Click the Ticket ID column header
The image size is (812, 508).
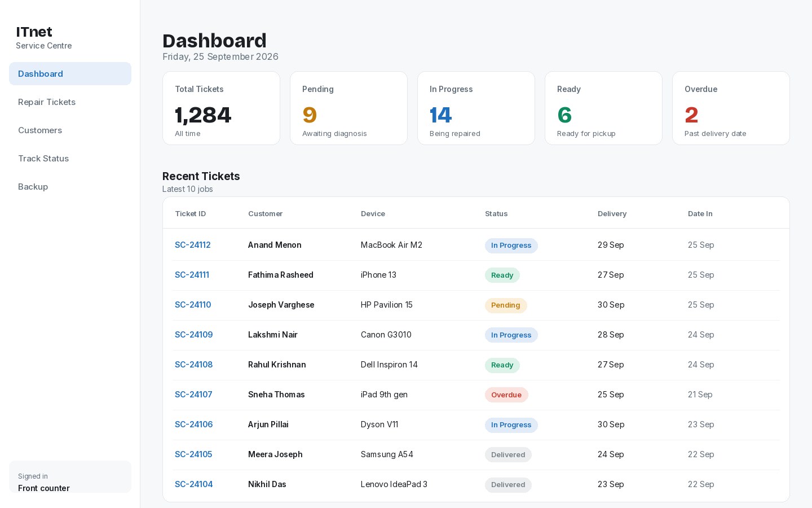tap(191, 214)
